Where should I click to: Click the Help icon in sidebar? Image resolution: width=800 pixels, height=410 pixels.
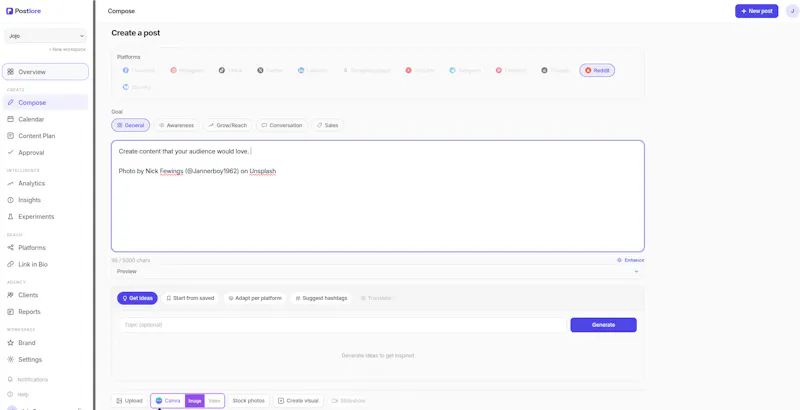click(10, 394)
